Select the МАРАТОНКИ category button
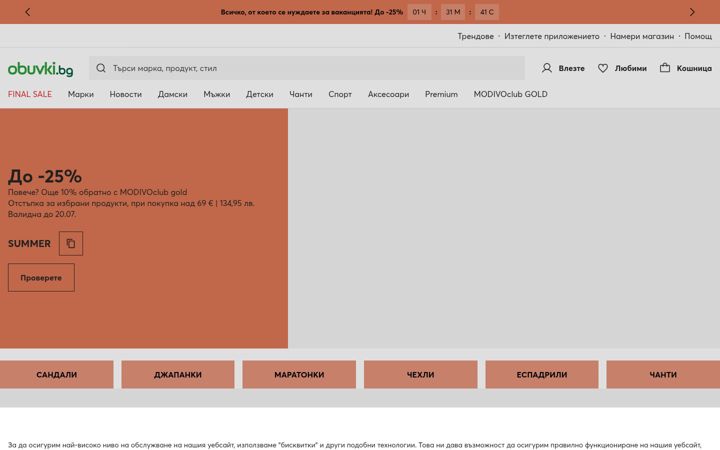This screenshot has height=450, width=720. click(299, 374)
